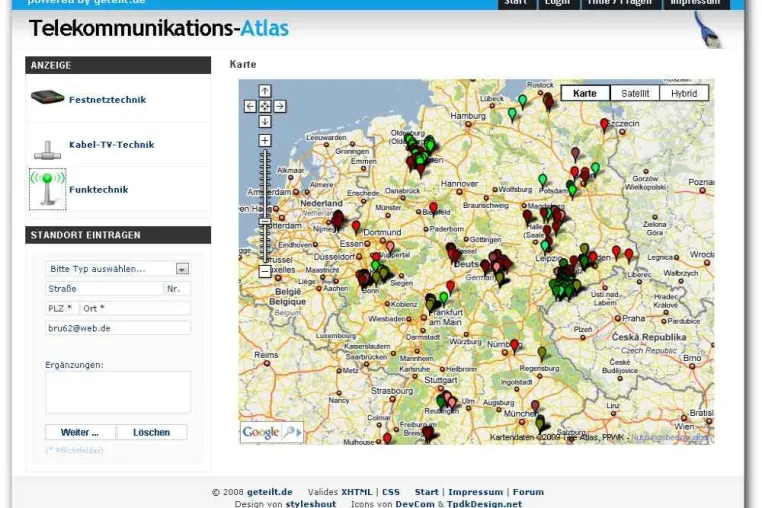Click the Ort input field
762x508 pixels.
135,308
